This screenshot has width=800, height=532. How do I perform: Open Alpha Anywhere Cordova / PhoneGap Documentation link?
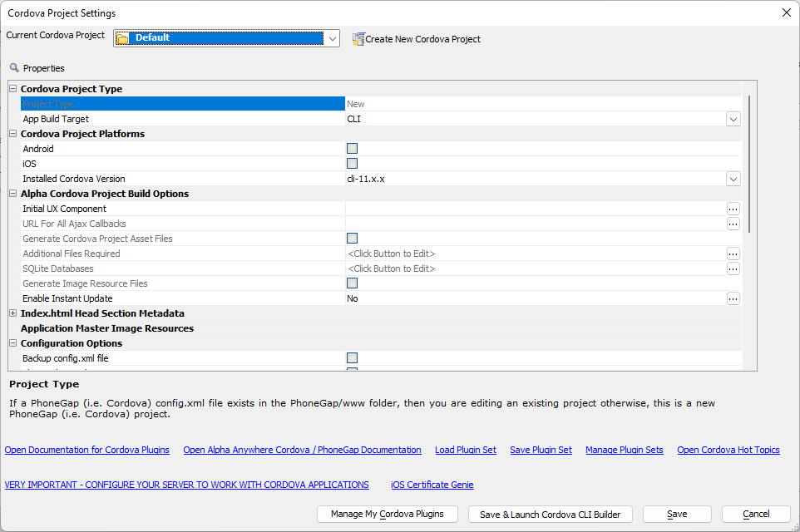pos(303,450)
